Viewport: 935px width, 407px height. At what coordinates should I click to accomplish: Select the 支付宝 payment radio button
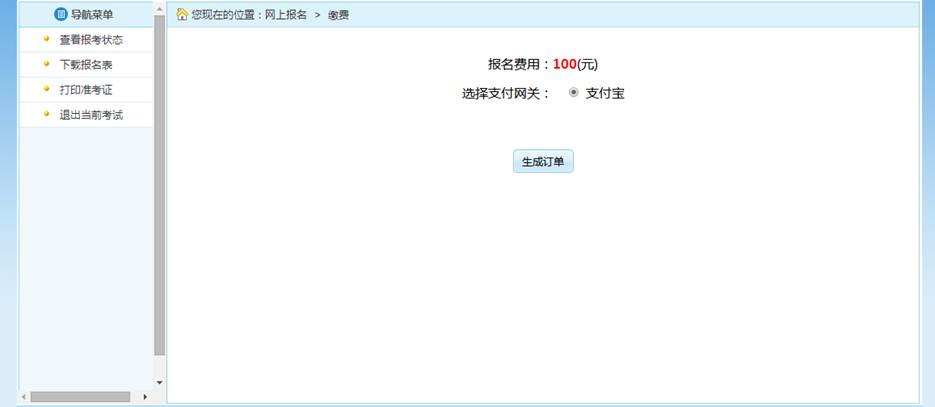click(x=574, y=93)
